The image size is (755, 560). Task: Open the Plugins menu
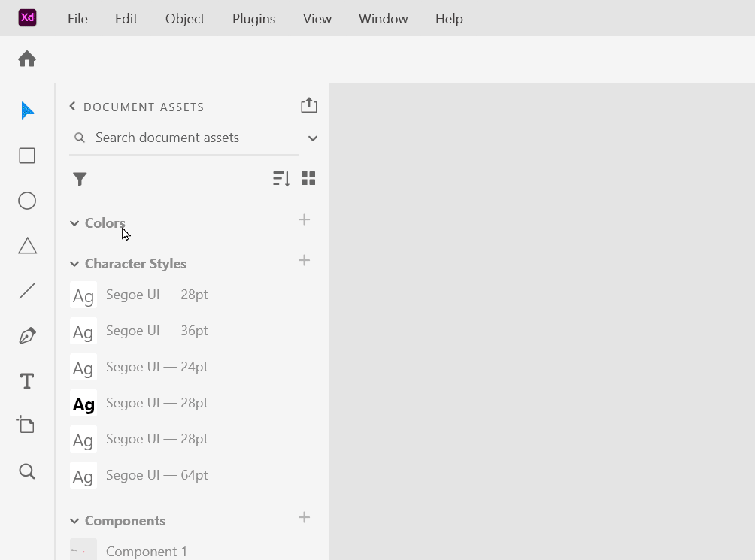point(253,19)
